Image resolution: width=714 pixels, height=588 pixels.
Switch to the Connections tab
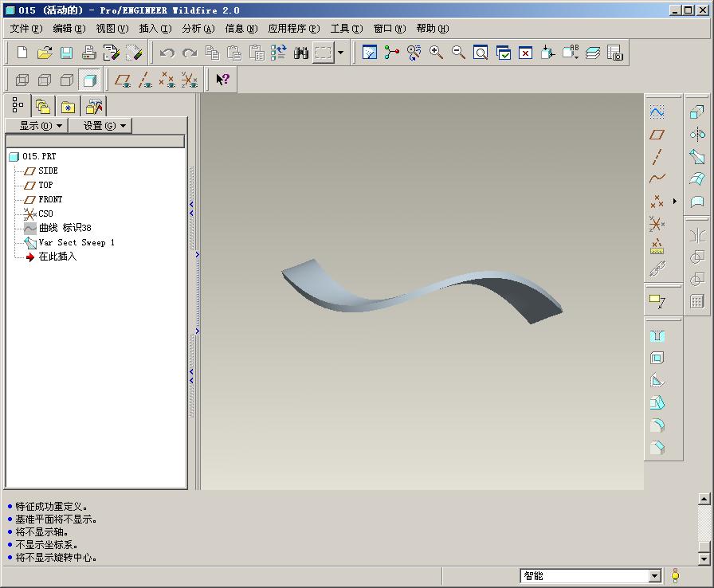coord(94,107)
